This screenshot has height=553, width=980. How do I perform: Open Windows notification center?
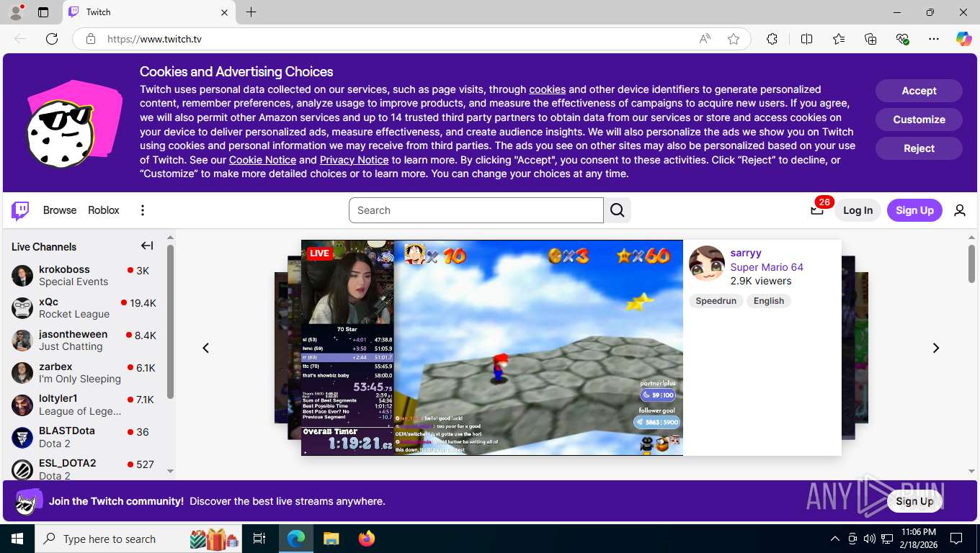[956, 539]
